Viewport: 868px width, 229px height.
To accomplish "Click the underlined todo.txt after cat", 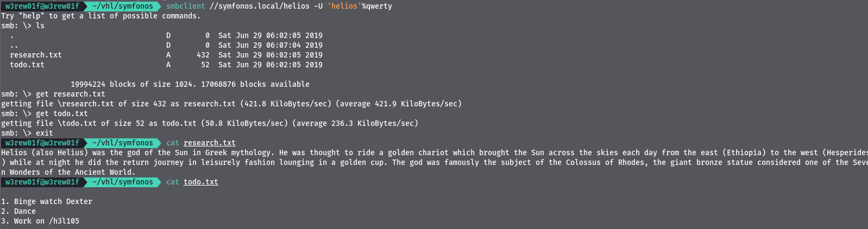I will coord(201,182).
